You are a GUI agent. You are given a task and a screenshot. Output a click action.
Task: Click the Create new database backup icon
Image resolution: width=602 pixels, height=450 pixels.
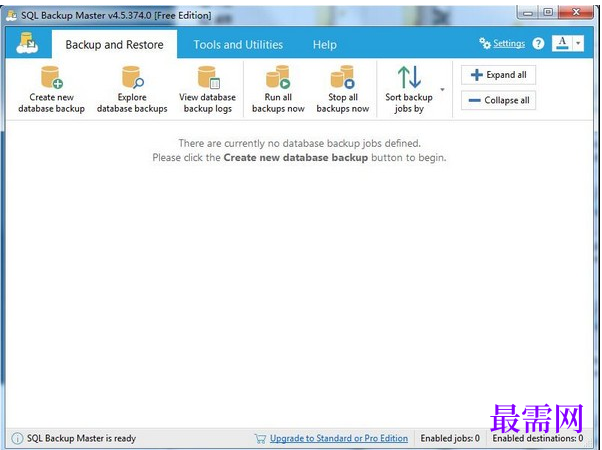point(52,77)
